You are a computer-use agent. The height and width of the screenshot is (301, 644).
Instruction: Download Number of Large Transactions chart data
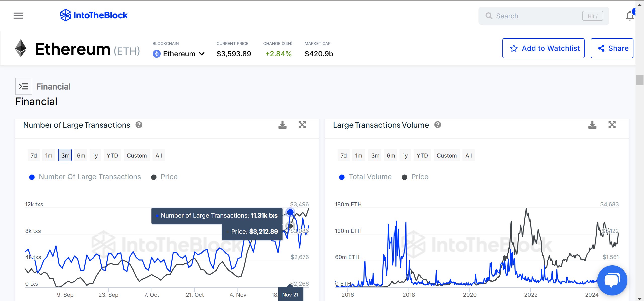click(x=283, y=125)
